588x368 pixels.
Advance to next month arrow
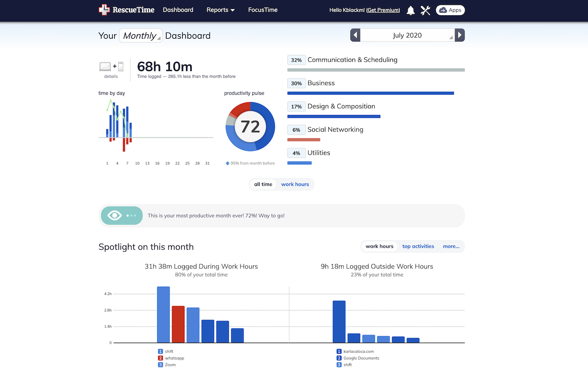point(460,35)
